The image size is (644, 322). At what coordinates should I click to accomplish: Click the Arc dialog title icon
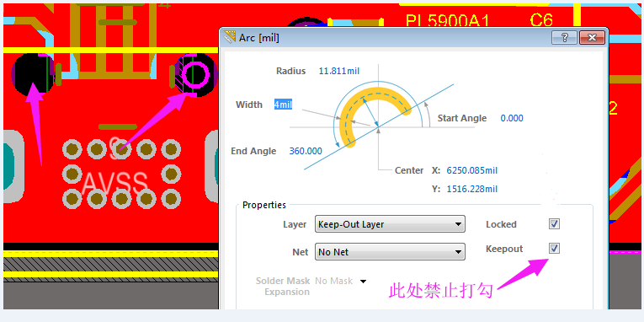(229, 38)
